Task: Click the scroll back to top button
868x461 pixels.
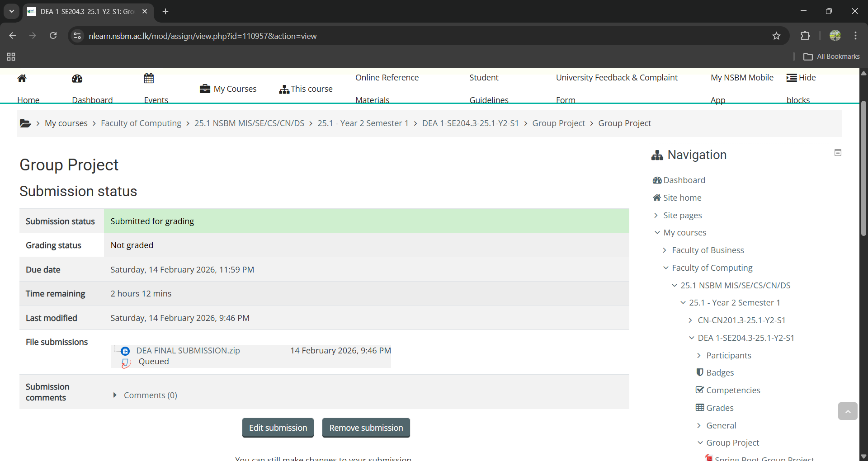Action: pos(847,411)
